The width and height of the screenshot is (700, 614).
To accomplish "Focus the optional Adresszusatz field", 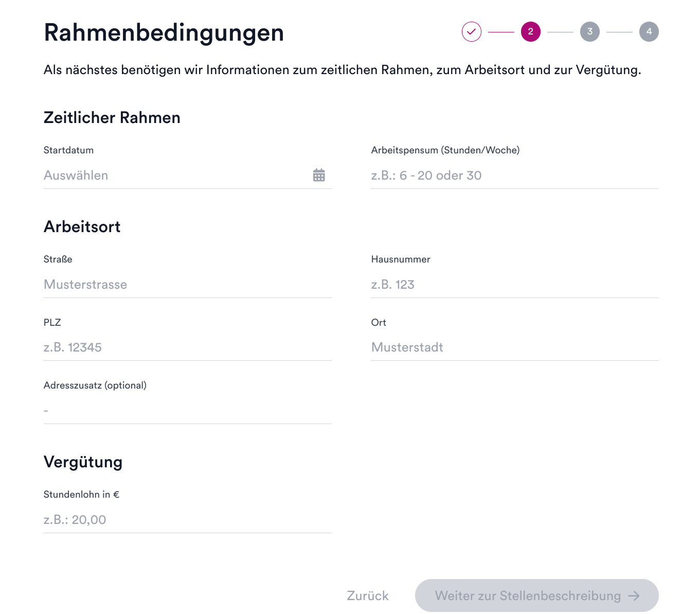I will 187,411.
